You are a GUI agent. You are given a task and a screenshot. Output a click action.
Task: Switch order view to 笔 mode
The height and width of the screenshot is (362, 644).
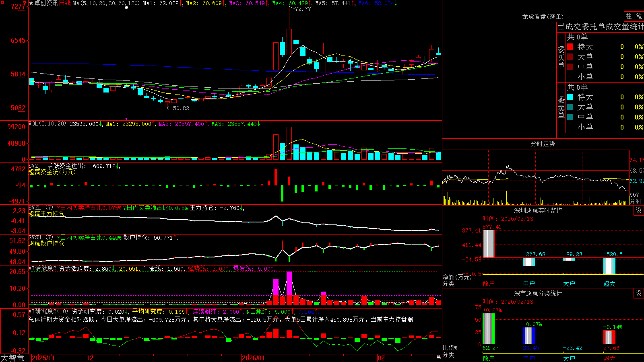(639, 16)
